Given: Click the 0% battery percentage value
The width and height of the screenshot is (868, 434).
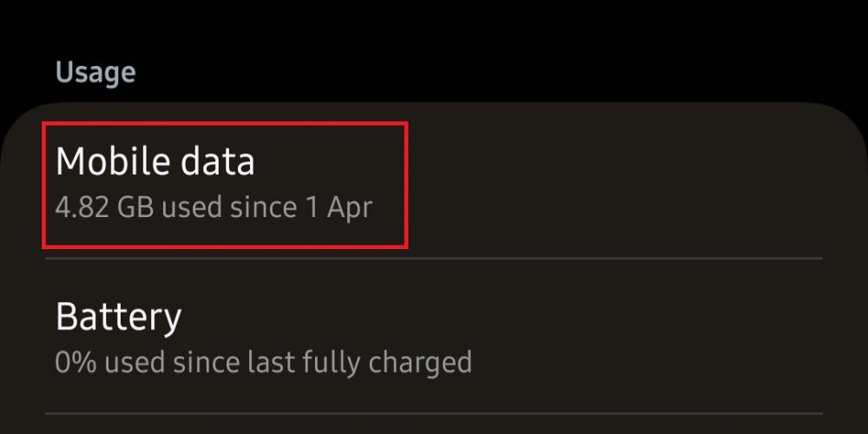Looking at the screenshot, I should click(x=73, y=361).
